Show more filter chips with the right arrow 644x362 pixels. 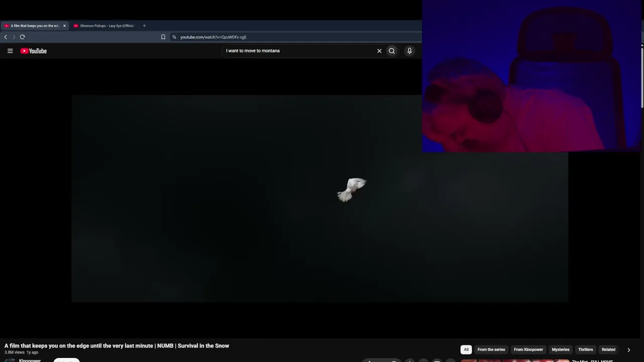pyautogui.click(x=628, y=350)
